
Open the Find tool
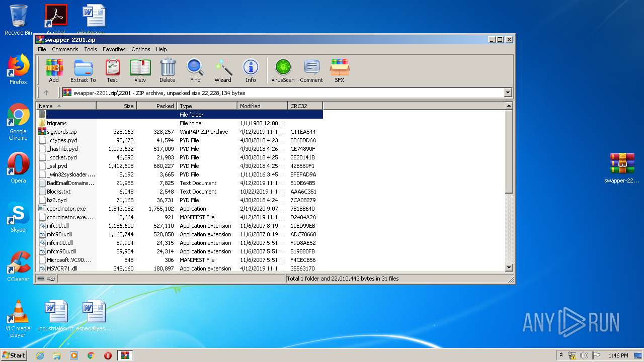[195, 71]
